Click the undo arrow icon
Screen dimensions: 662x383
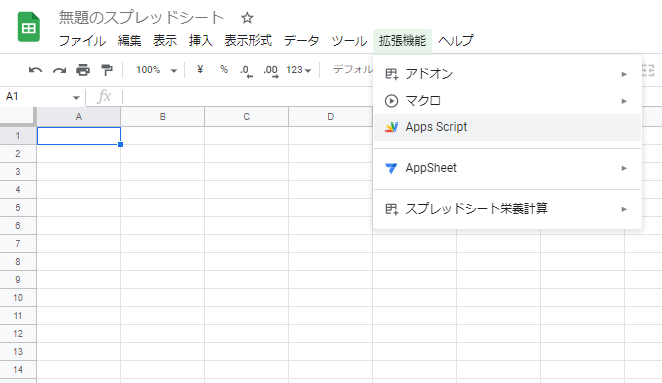click(35, 70)
